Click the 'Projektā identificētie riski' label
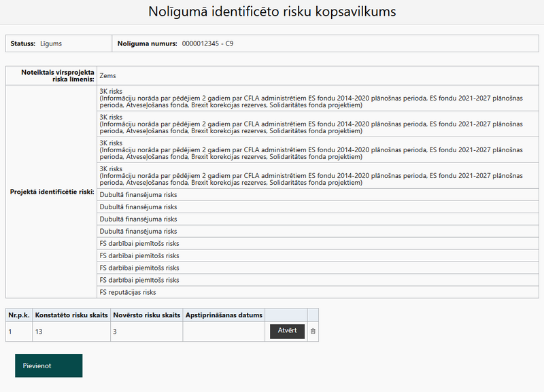544x392 pixels. click(x=52, y=191)
